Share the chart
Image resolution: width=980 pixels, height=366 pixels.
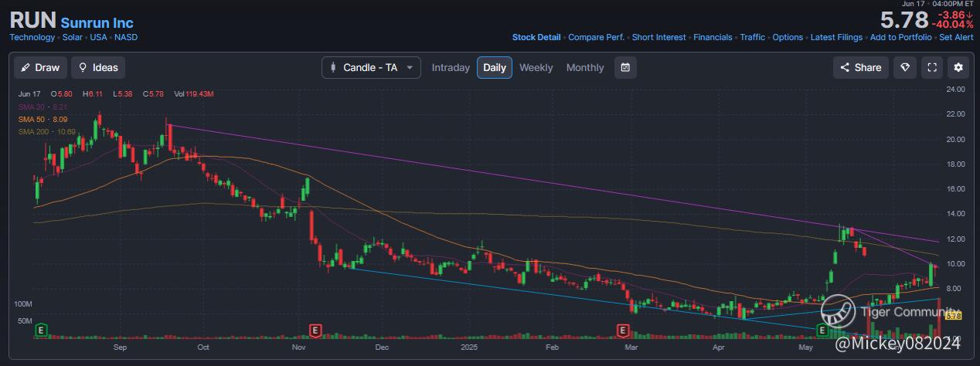(860, 67)
